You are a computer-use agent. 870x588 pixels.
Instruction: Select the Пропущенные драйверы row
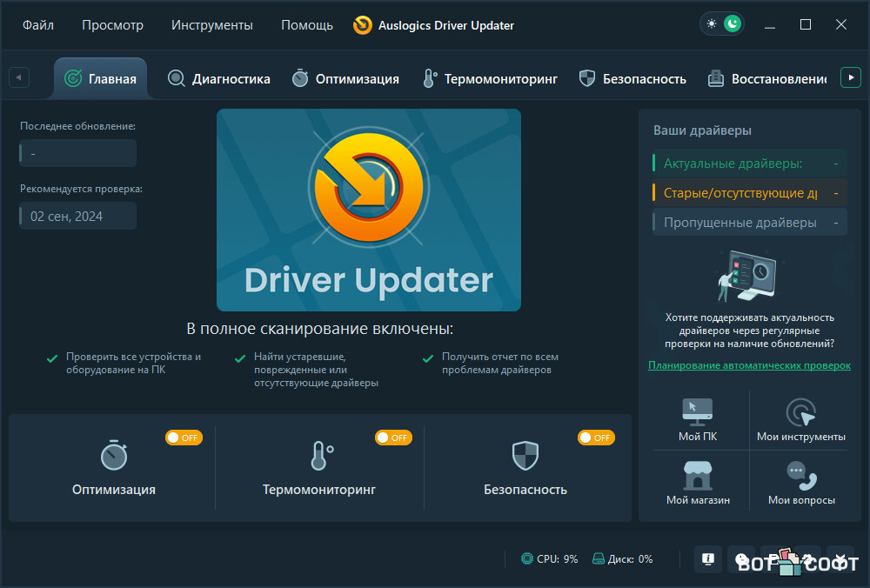pos(750,223)
